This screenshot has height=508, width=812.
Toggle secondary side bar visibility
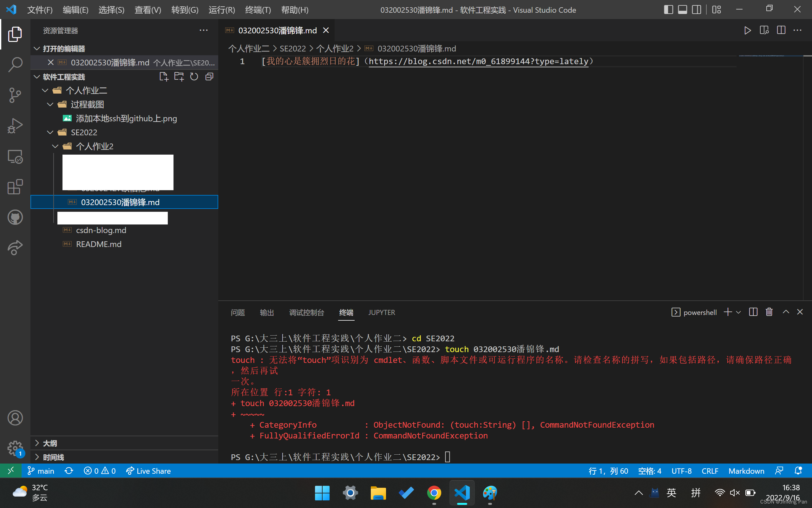[697, 10]
